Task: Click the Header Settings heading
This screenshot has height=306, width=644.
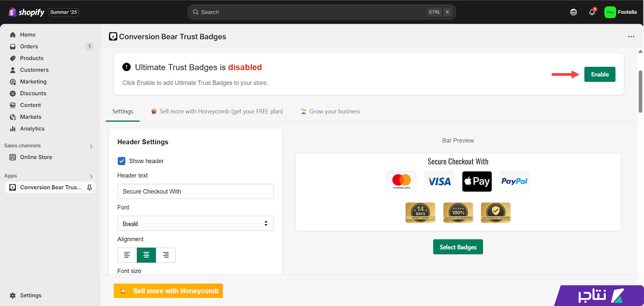Action: click(143, 142)
